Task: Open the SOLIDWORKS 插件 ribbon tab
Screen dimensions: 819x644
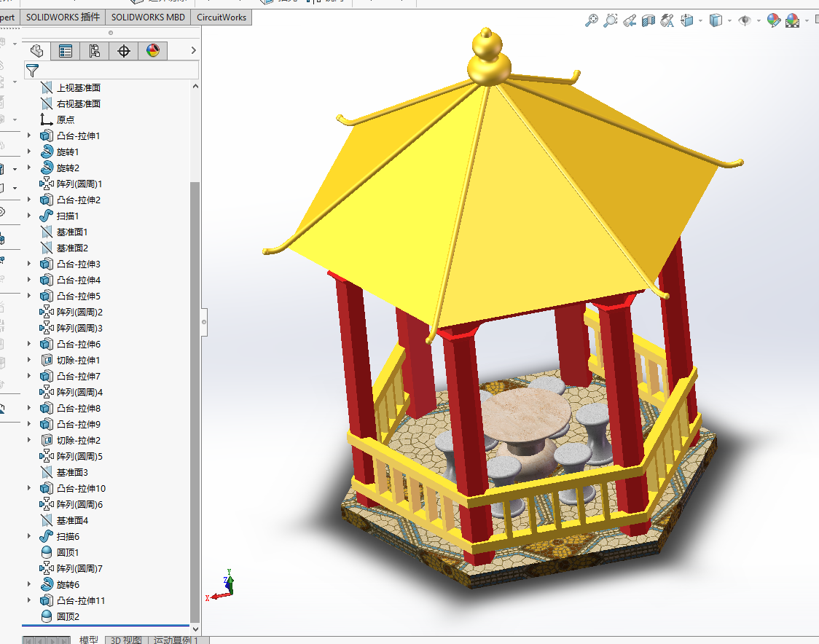Action: [63, 17]
